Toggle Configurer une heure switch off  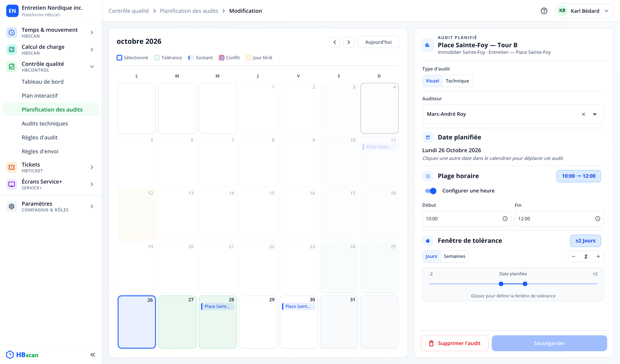point(431,191)
